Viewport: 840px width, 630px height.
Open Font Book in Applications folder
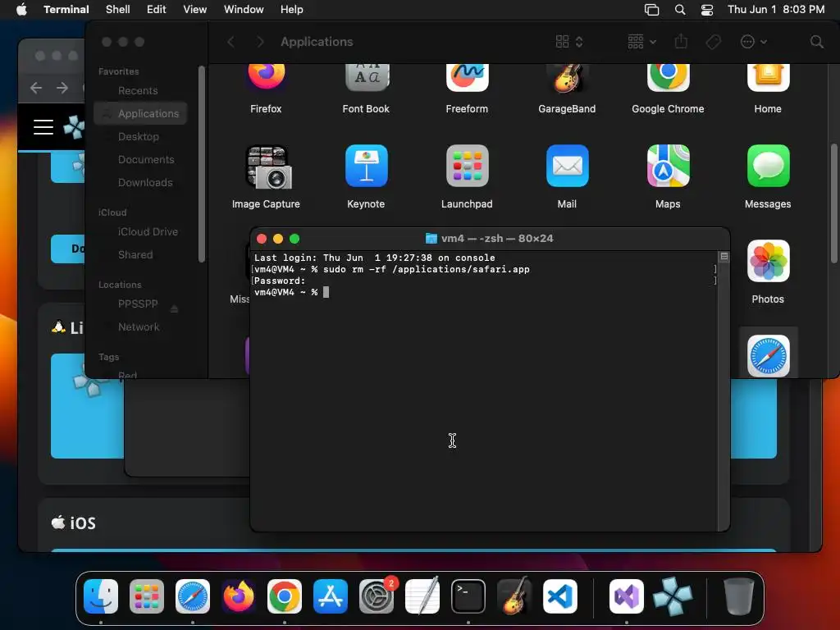[x=367, y=76]
